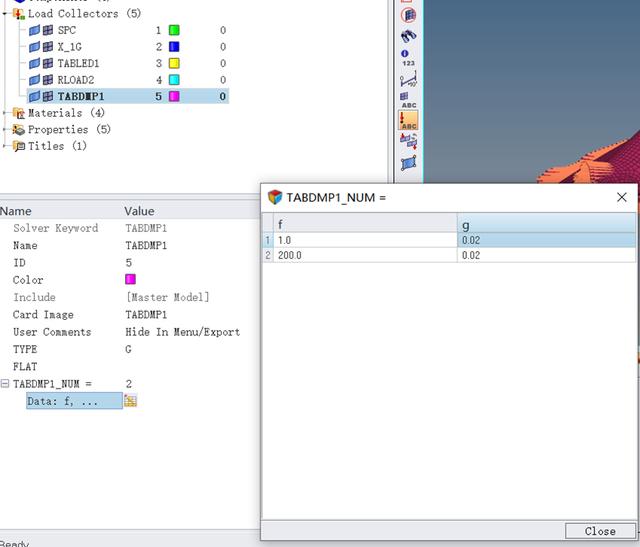Toggle geometry visibility of RLOAD2 collector

[35, 80]
